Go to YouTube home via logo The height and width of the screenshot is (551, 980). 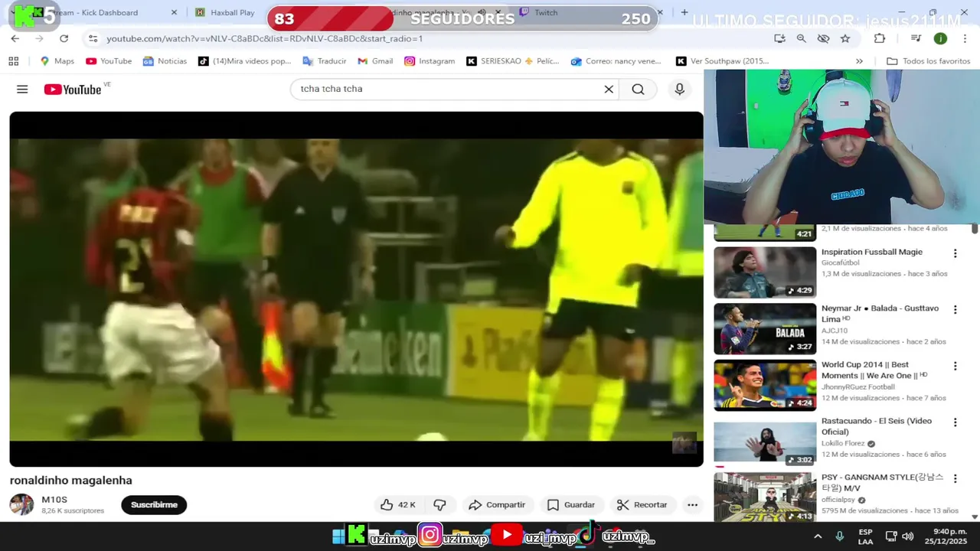[72, 90]
